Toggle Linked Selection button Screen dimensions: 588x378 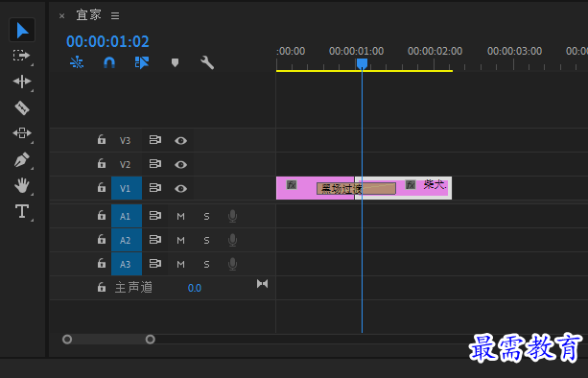pos(142,62)
